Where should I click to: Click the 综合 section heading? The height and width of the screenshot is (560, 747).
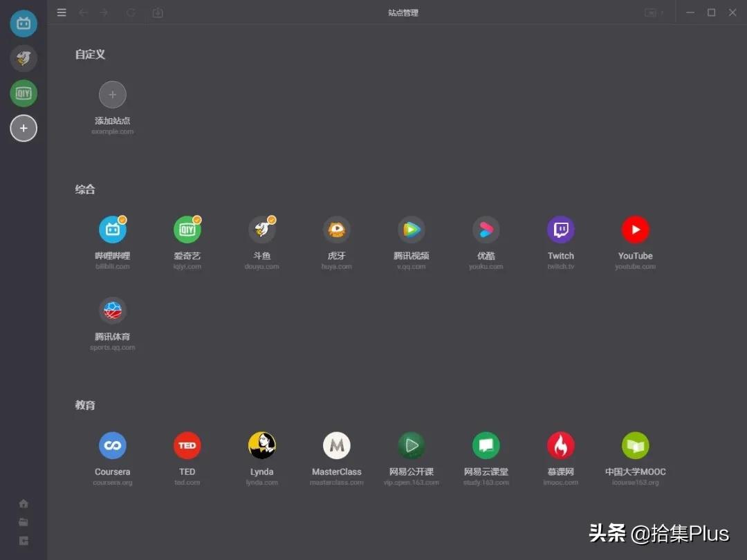tap(85, 189)
